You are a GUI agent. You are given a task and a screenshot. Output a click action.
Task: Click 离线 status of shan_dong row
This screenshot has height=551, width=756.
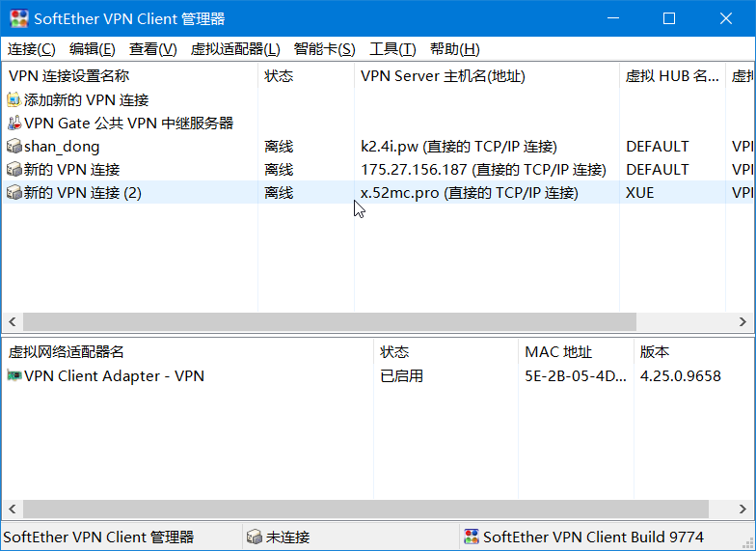click(279, 147)
